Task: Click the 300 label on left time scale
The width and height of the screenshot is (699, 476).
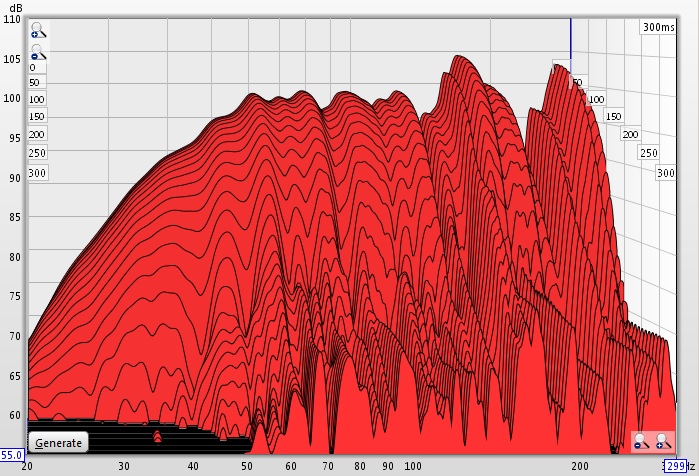Action: click(37, 173)
